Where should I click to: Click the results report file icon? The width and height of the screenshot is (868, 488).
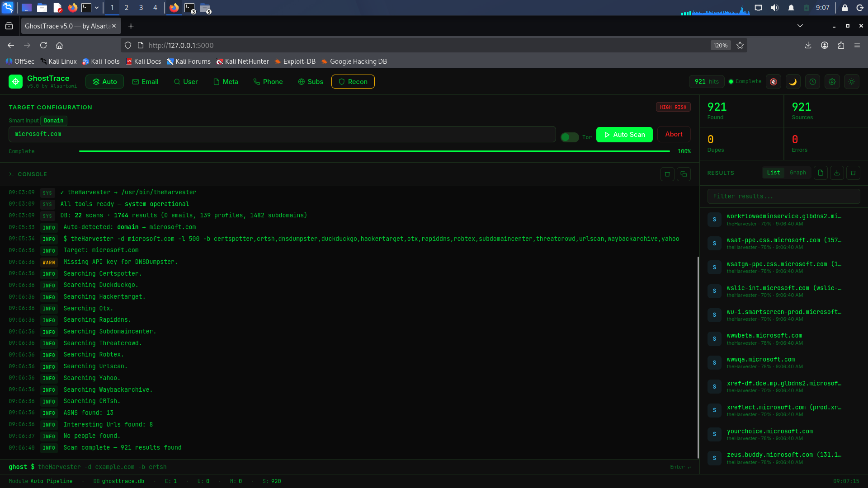point(821,173)
